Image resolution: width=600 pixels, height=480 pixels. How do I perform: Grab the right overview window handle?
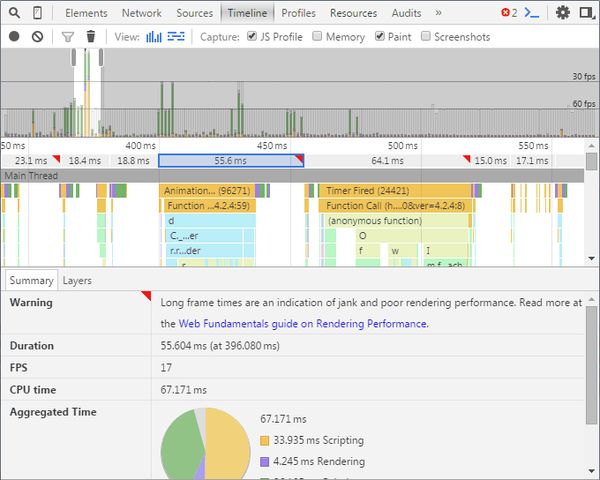point(101,57)
